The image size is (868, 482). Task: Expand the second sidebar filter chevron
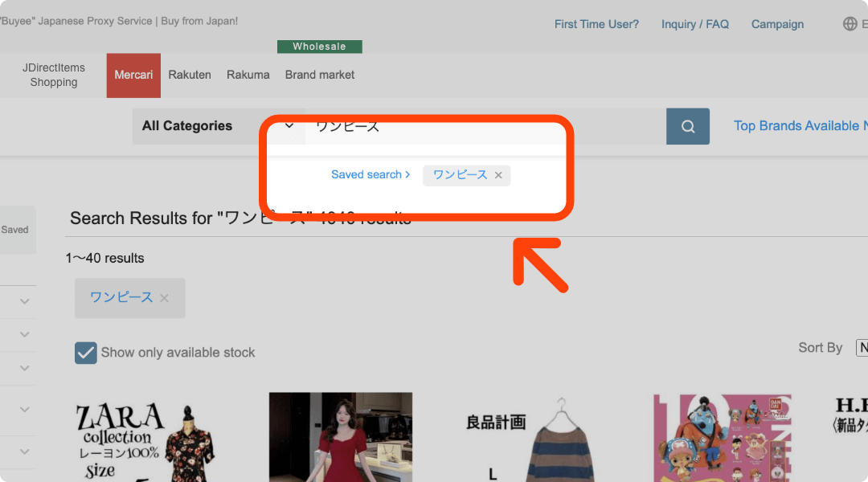pos(24,335)
